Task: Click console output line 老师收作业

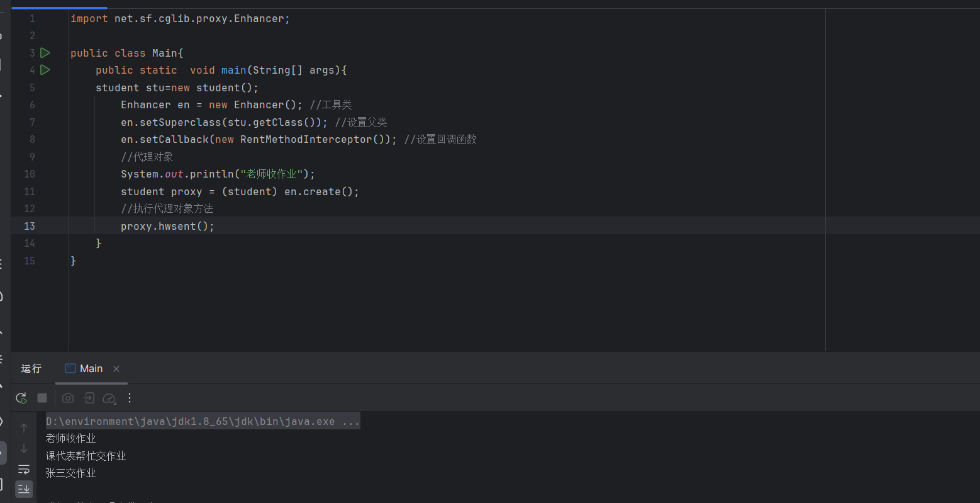Action: pyautogui.click(x=71, y=438)
